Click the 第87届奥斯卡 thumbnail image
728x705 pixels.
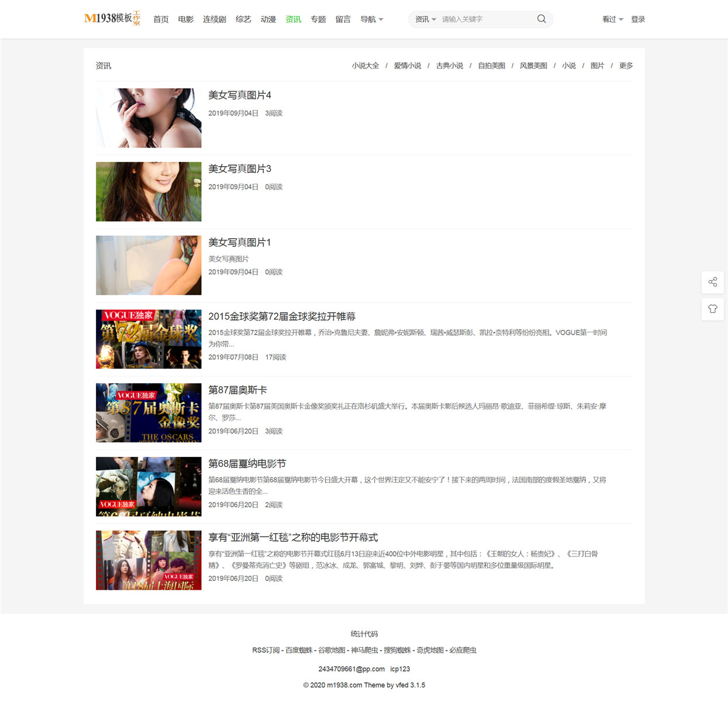(x=149, y=413)
